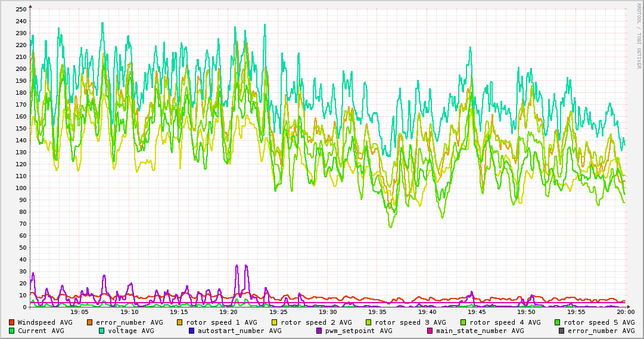Image resolution: width=644 pixels, height=339 pixels.
Task: Select the 'Windspeed AVG' legend label
Action: point(45,322)
